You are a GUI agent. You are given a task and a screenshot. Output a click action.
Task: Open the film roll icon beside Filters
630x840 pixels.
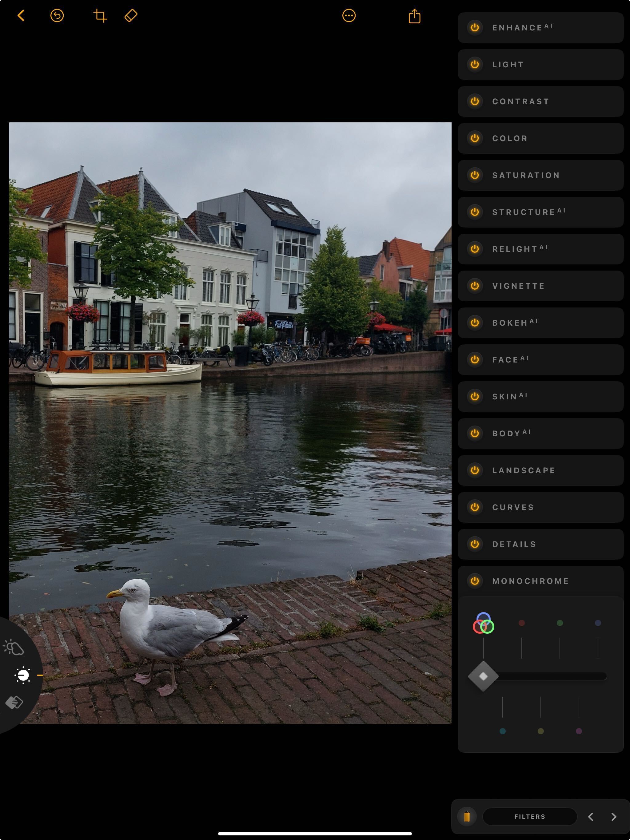pyautogui.click(x=467, y=816)
